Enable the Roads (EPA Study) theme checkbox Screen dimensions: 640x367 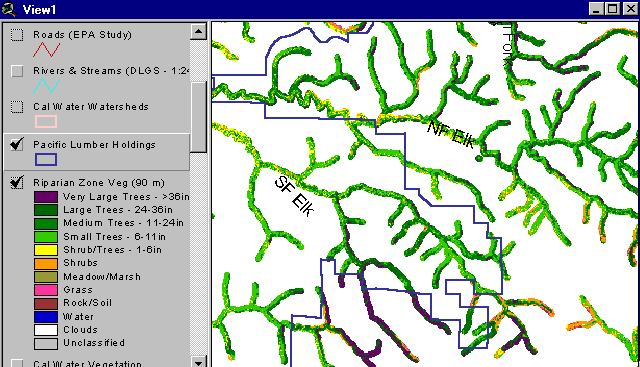[x=17, y=35]
